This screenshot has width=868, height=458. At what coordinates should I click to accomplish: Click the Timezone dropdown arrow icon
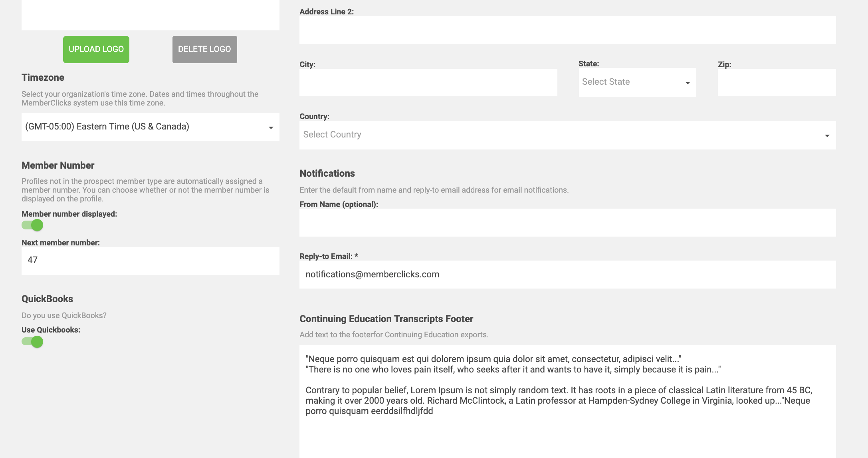(271, 127)
